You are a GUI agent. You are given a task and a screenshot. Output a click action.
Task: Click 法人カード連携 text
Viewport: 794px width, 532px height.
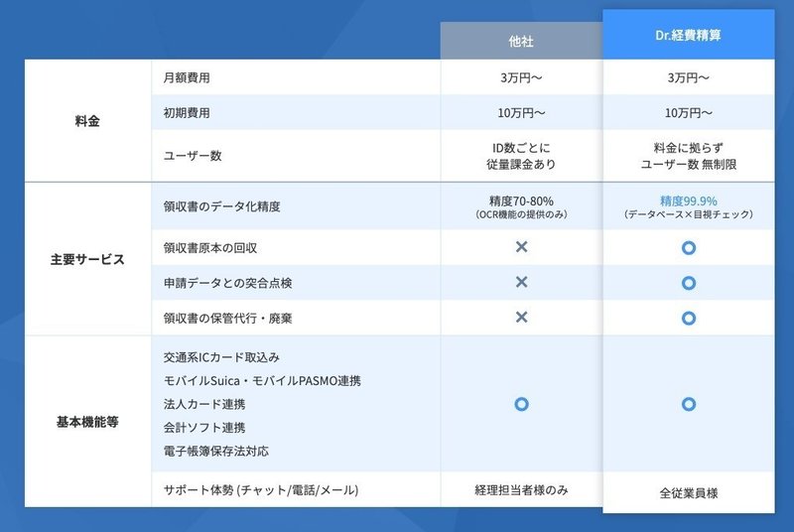click(204, 404)
